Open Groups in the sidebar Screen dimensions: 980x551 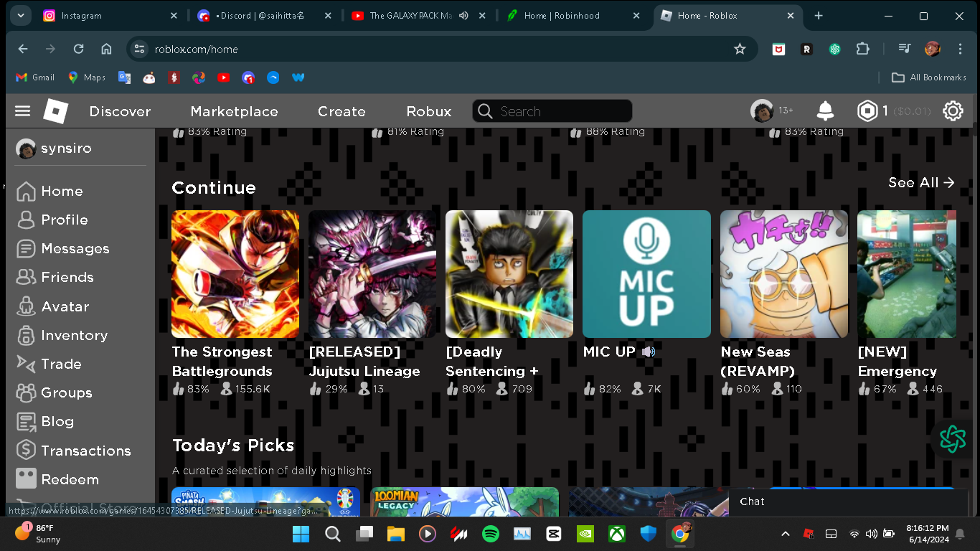[55, 392]
